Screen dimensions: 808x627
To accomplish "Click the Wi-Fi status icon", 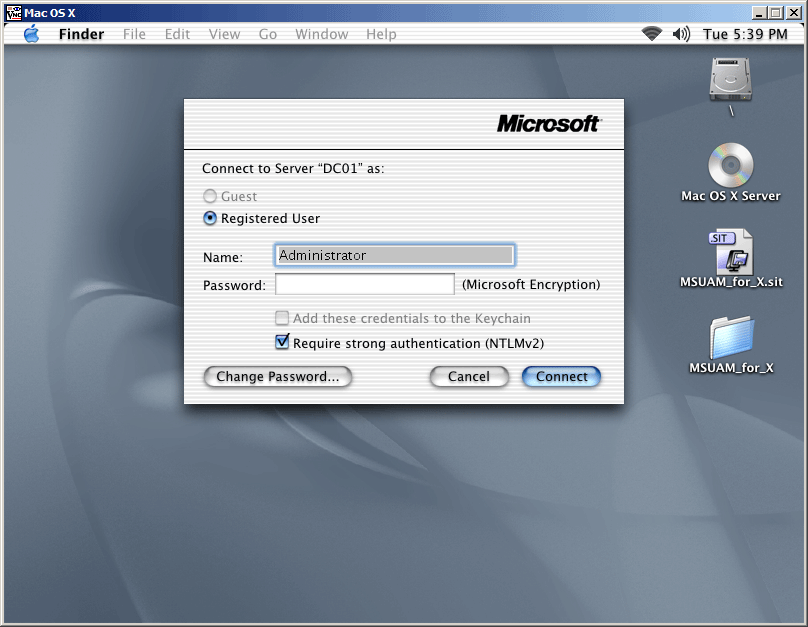I will [652, 34].
